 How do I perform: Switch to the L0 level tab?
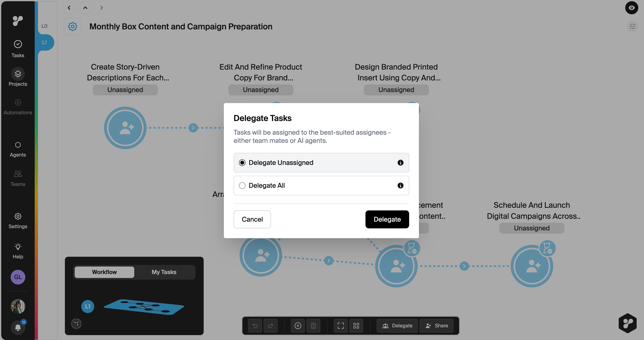point(44,26)
